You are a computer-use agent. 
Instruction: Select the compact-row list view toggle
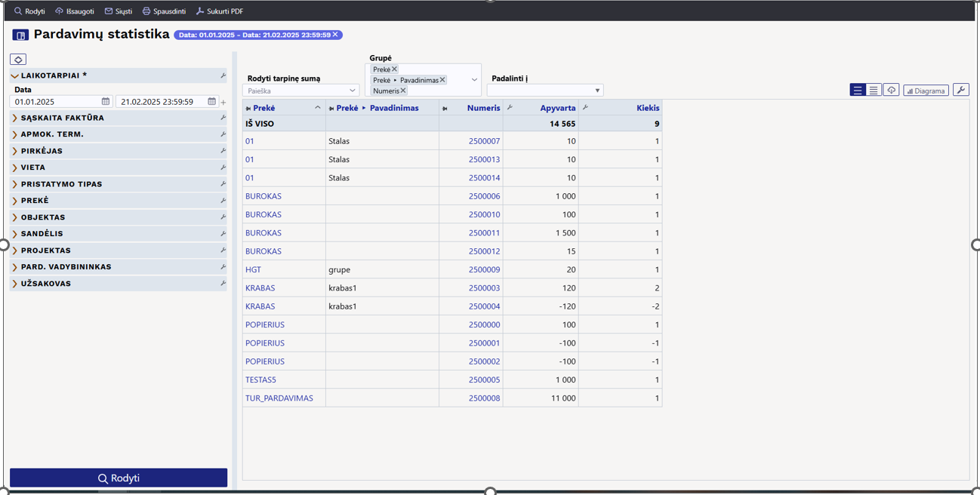point(874,91)
